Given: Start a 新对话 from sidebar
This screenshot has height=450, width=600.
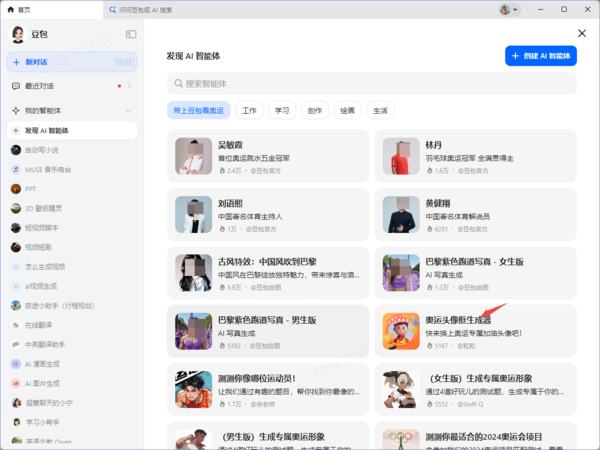Looking at the screenshot, I should [72, 62].
